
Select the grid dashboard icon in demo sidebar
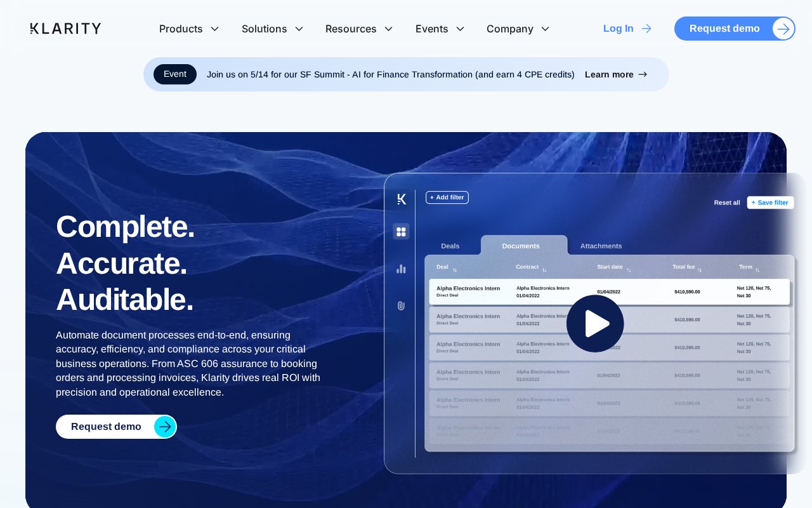point(401,232)
